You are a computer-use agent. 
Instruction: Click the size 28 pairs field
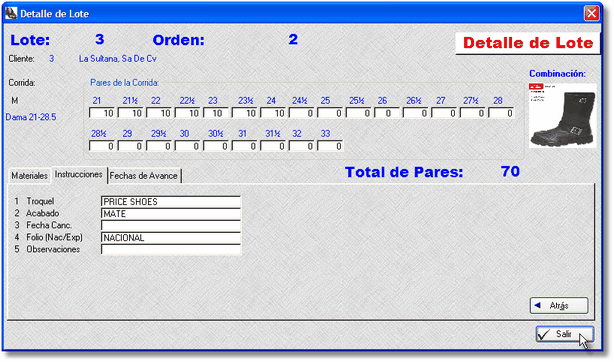coord(501,113)
